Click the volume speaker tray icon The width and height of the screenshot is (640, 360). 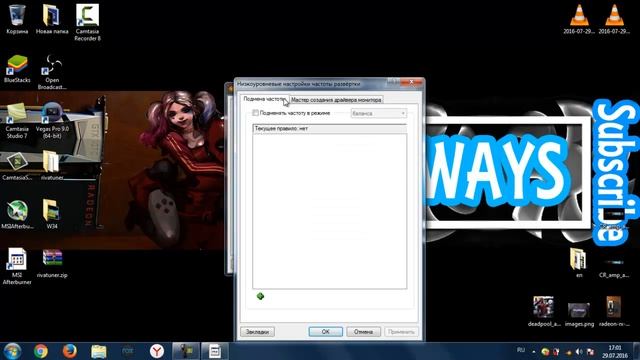579,351
